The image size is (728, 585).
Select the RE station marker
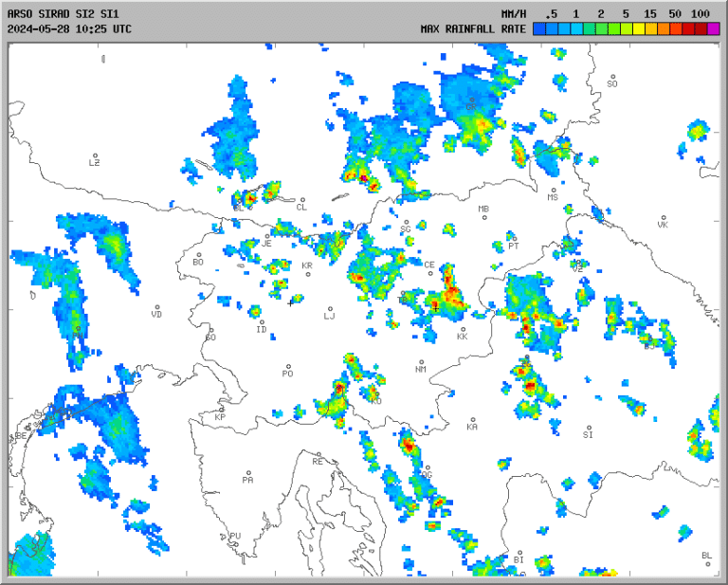point(318,454)
